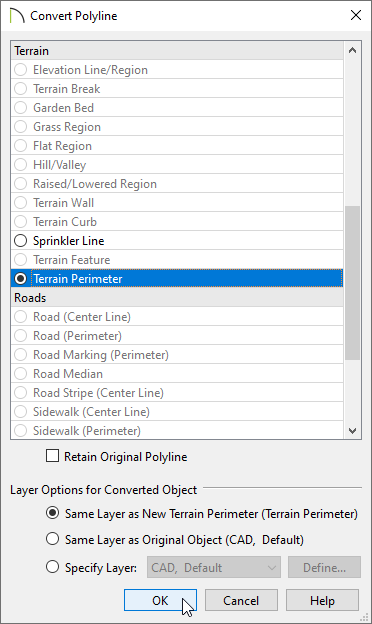Image resolution: width=372 pixels, height=624 pixels.
Task: Select Same Layer as Original Object
Action: click(53, 539)
